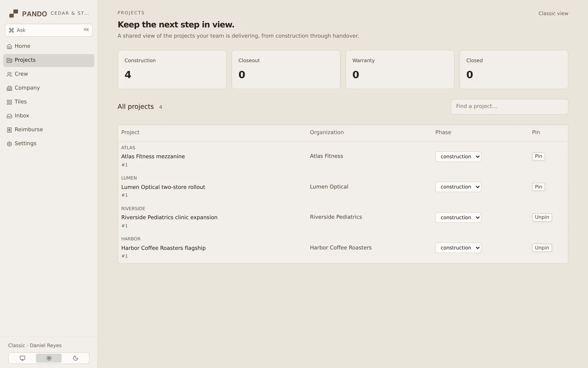The width and height of the screenshot is (588, 368).
Task: Click the Closed summary card
Action: click(514, 70)
